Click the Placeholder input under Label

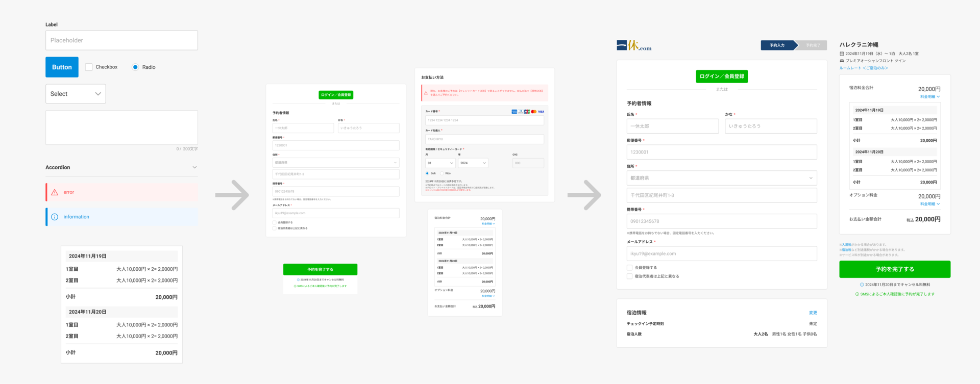coord(121,40)
